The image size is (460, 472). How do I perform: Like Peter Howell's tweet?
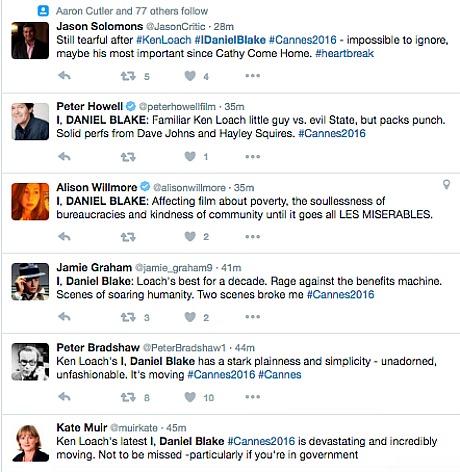click(x=190, y=156)
